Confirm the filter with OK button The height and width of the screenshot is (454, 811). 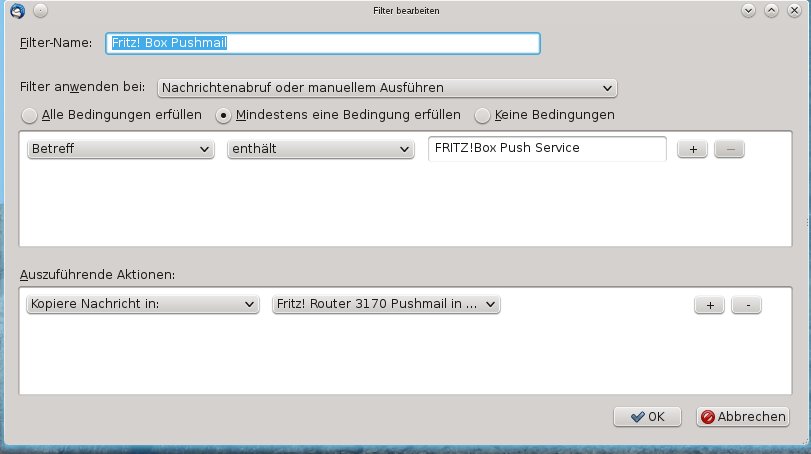pos(647,417)
